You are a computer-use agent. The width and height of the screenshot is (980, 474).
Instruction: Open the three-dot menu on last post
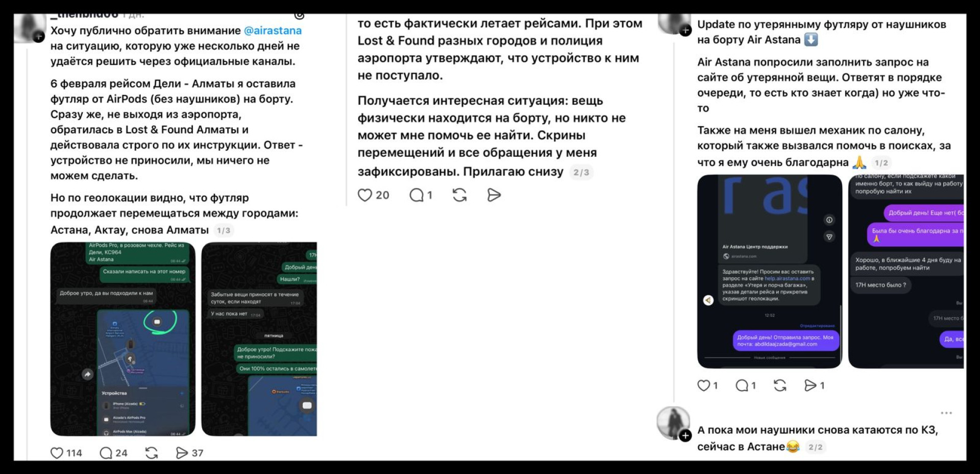click(x=946, y=413)
